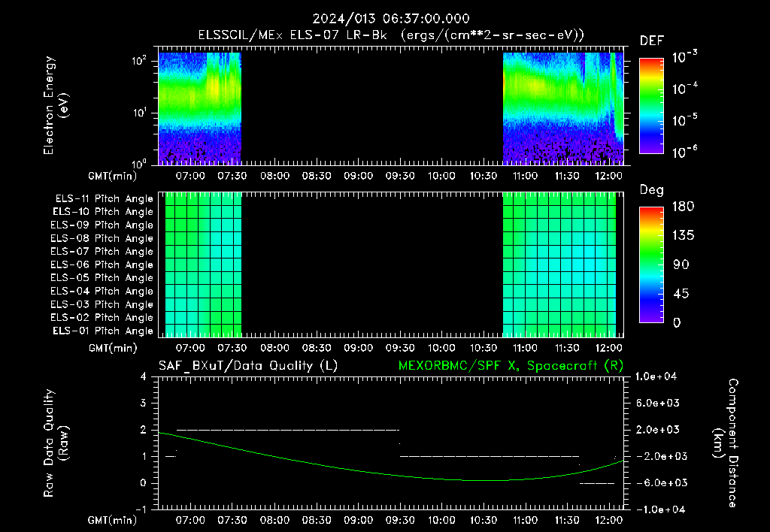Click the GMT(min) label under the pitch angle panel

point(113,348)
